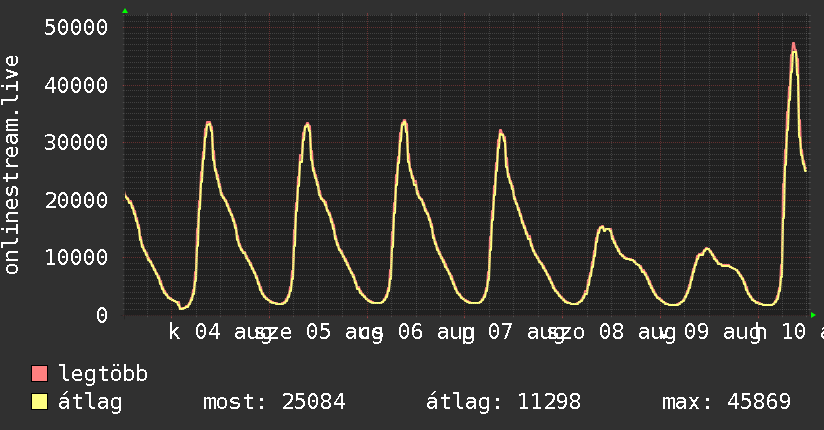Click the 50000 y-axis label
Viewport: 824px width, 430px height.
point(76,27)
